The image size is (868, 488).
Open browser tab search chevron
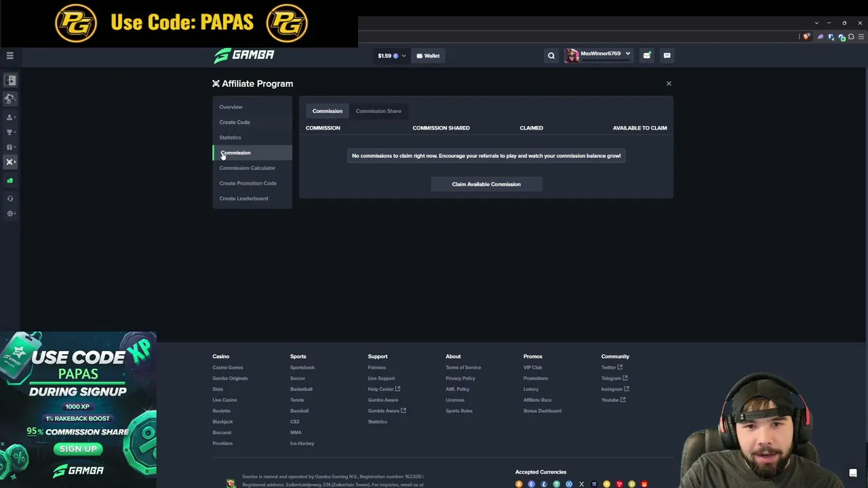point(816,23)
